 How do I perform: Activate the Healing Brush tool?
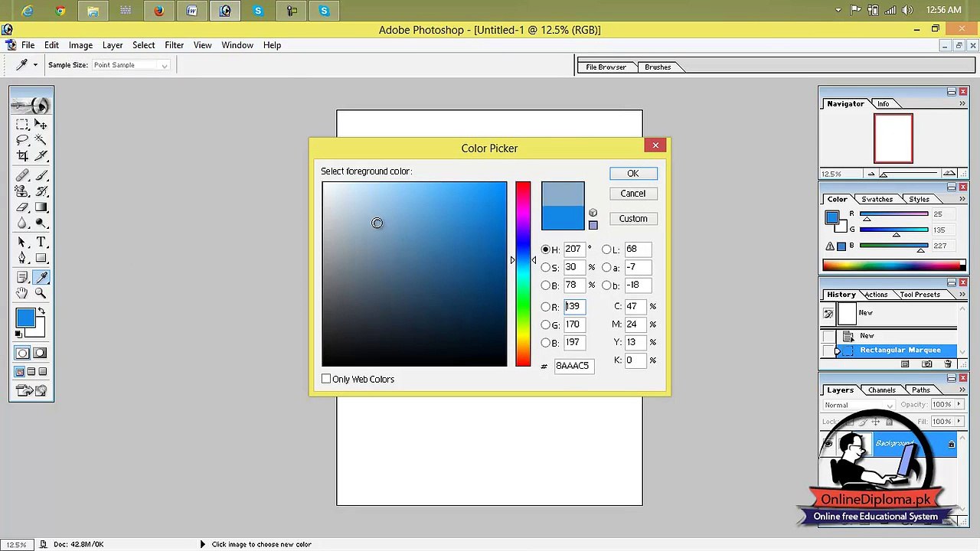tap(22, 175)
